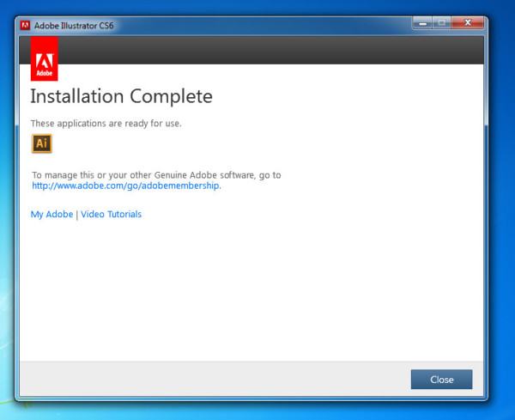Click the Installation Complete heading
515x420 pixels.
(x=121, y=95)
